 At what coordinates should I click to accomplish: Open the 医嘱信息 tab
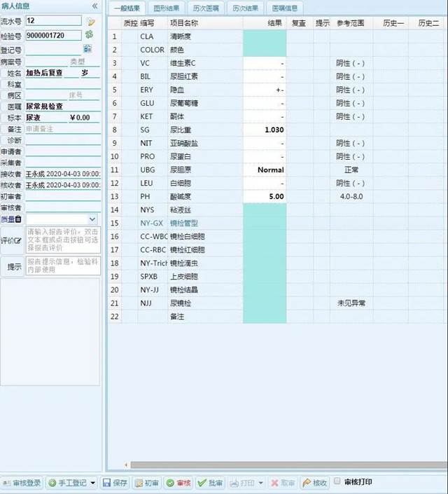tap(285, 8)
